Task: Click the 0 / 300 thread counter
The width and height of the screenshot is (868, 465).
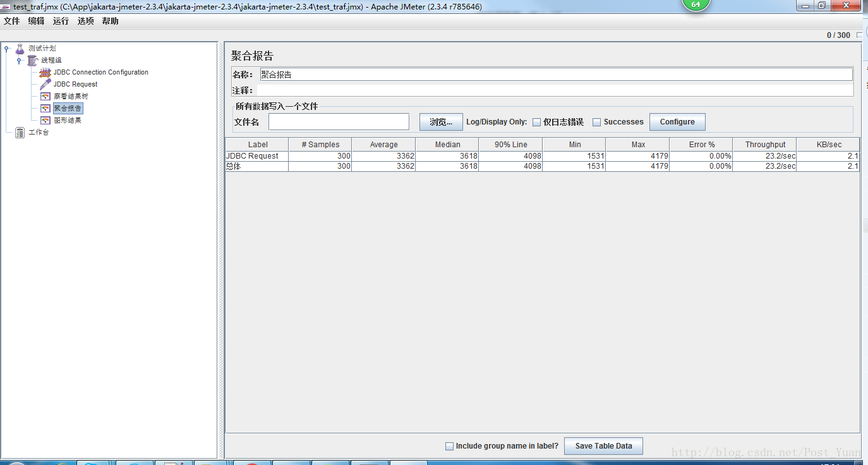Action: pyautogui.click(x=838, y=35)
